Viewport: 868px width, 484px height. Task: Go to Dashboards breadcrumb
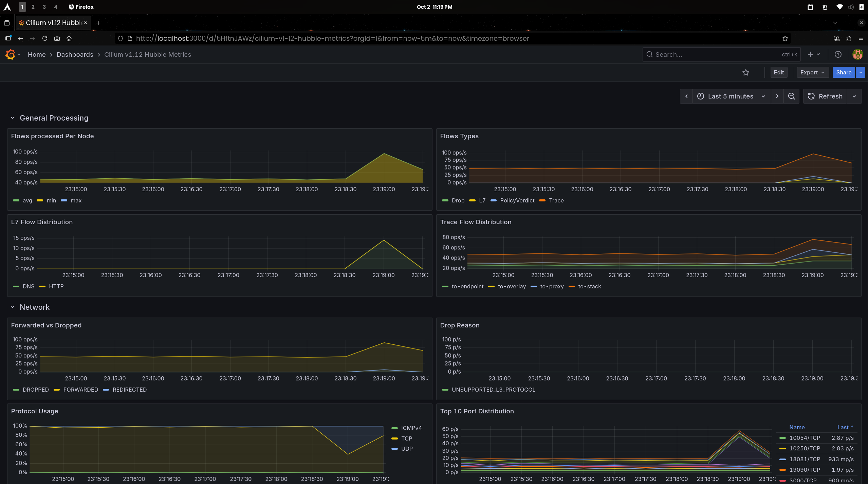click(75, 54)
